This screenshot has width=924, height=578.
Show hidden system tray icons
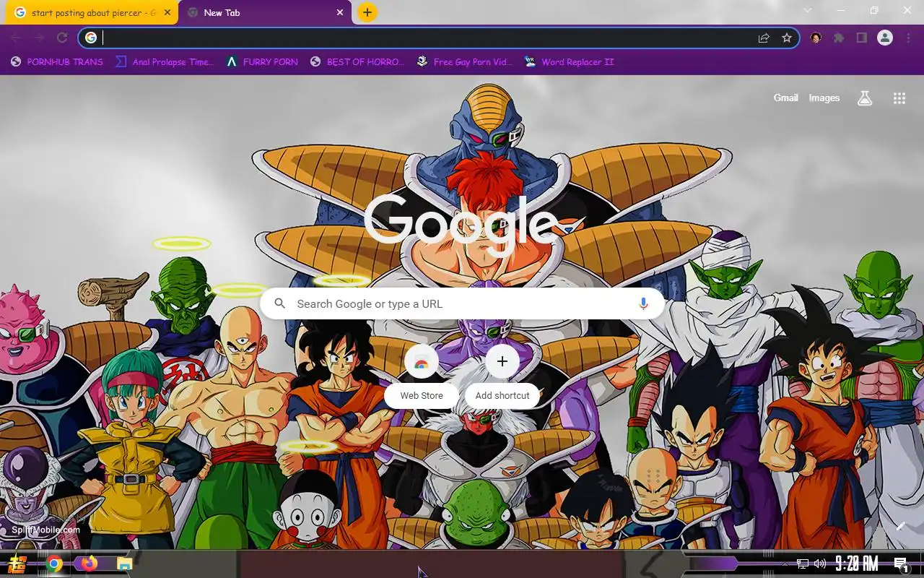coord(785,564)
